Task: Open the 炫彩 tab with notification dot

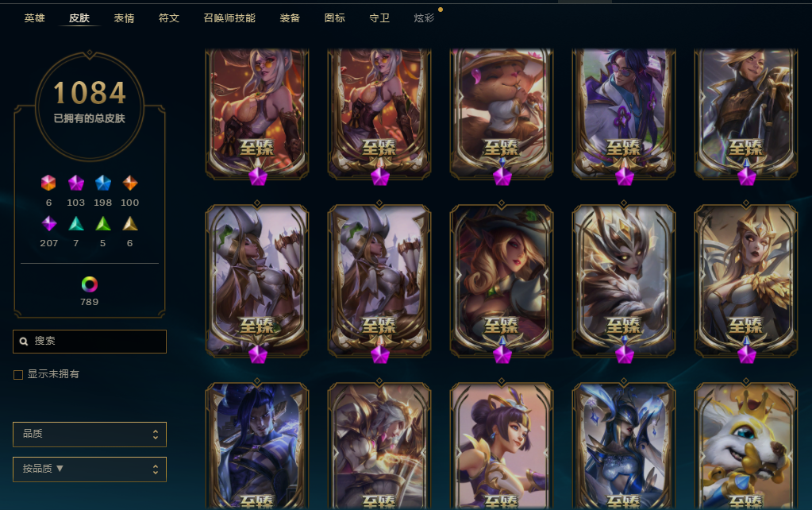Action: point(424,18)
